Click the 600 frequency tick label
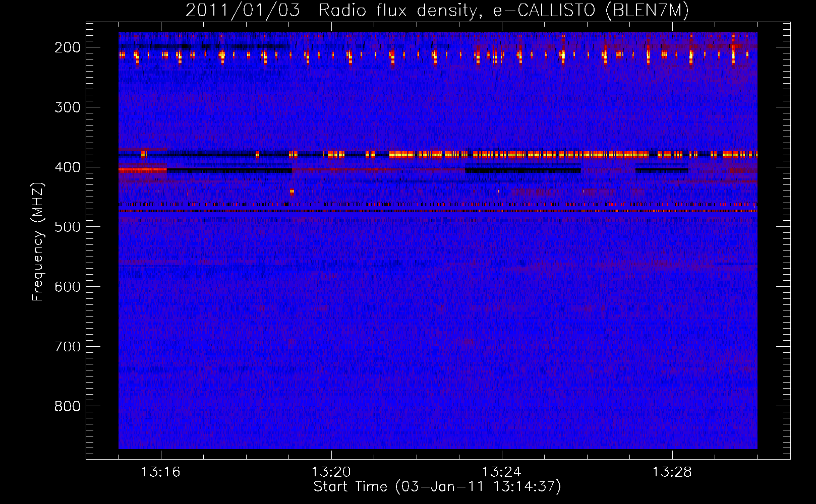This screenshot has width=816, height=504. 68,287
